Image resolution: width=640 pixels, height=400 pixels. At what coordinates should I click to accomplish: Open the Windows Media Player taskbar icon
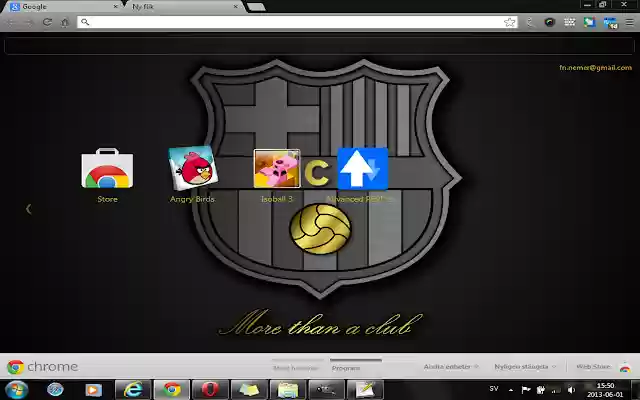93,390
